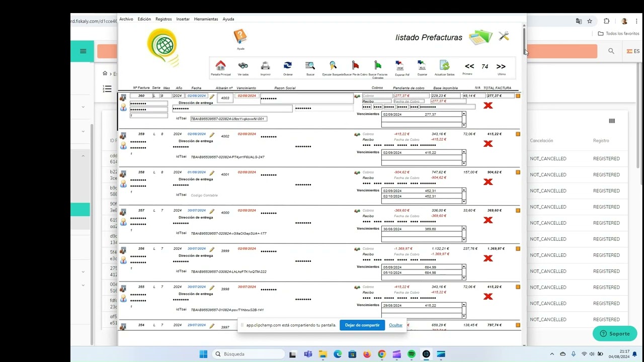
Task: Go to Pantalla Principal home icon
Action: [220, 66]
